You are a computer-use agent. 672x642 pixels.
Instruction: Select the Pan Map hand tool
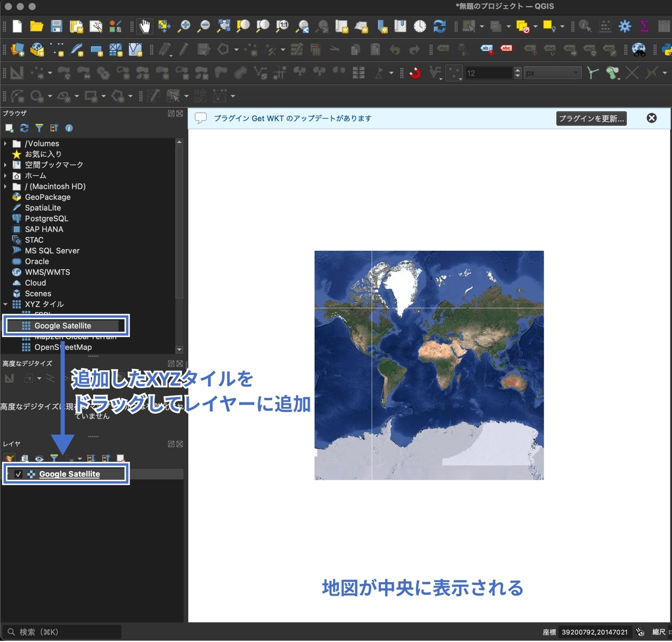tap(145, 26)
